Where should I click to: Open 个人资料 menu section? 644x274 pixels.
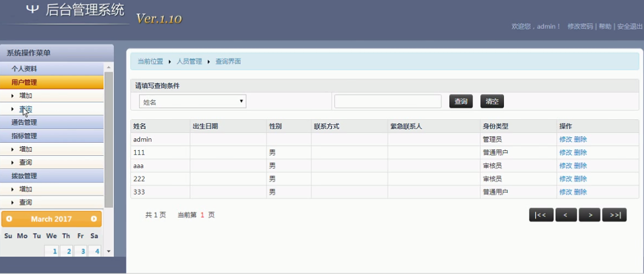[52, 69]
